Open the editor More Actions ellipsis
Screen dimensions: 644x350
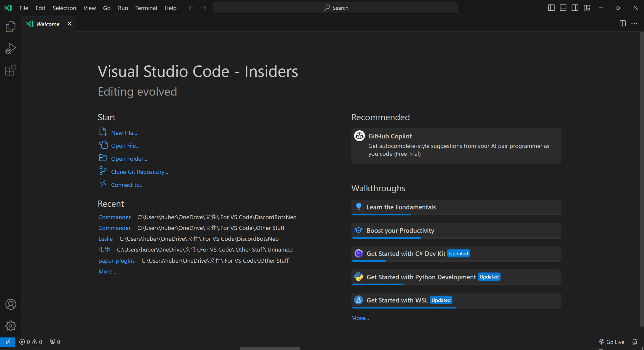(x=634, y=24)
